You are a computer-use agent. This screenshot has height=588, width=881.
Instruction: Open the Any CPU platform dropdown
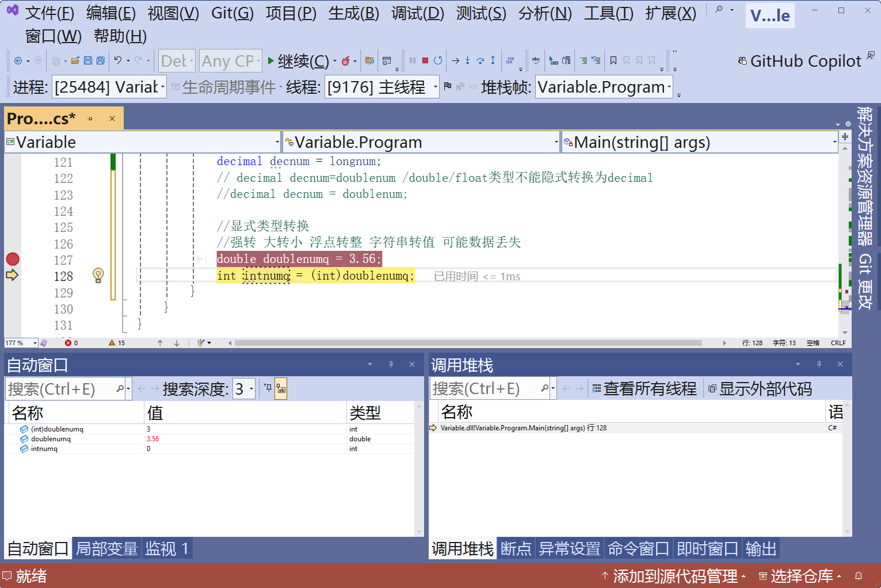[230, 60]
